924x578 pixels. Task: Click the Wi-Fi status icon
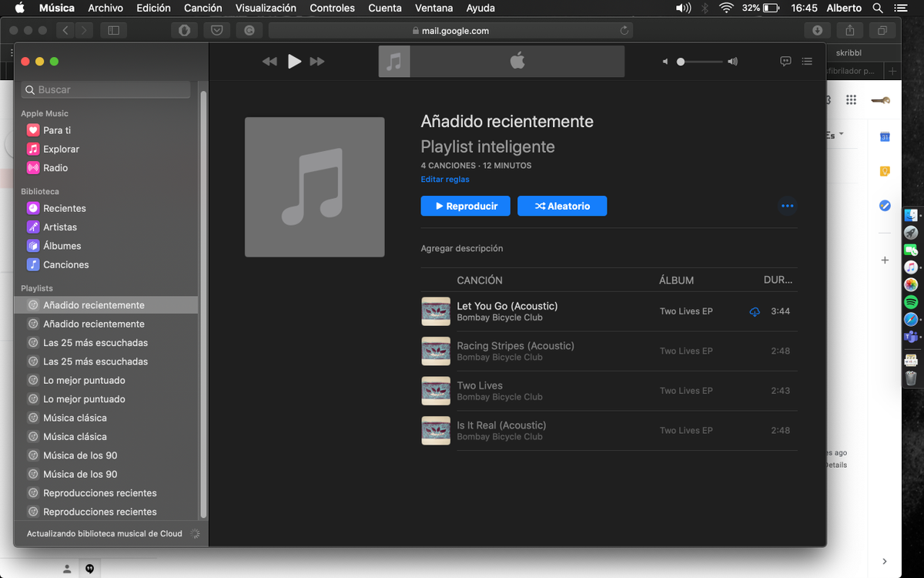(x=726, y=8)
